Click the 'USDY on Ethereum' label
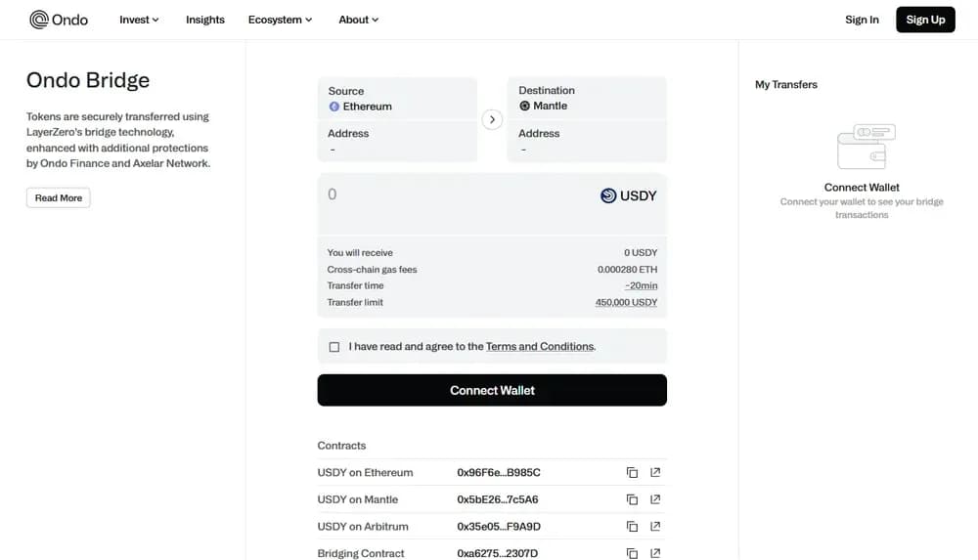The height and width of the screenshot is (560, 978). (x=365, y=473)
